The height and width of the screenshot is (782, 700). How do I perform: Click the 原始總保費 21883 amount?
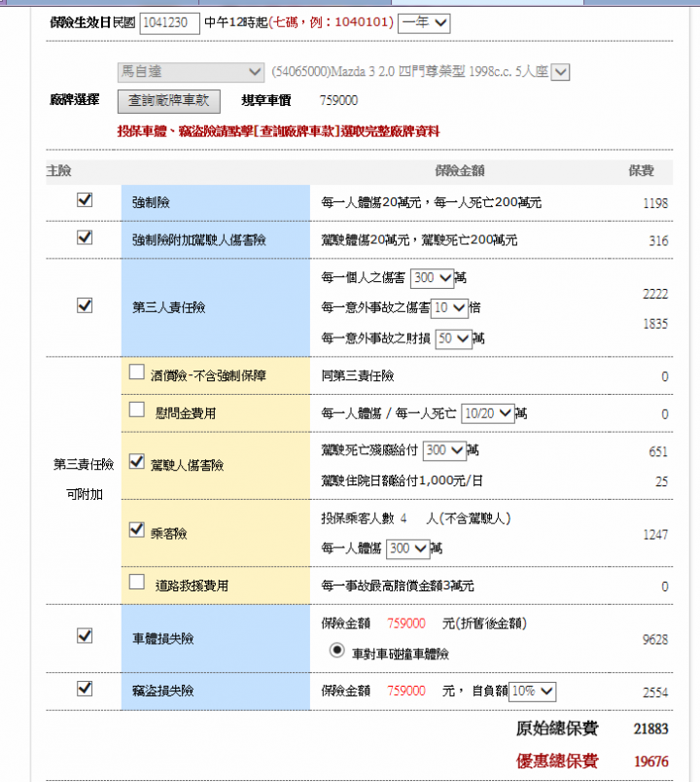(650, 729)
